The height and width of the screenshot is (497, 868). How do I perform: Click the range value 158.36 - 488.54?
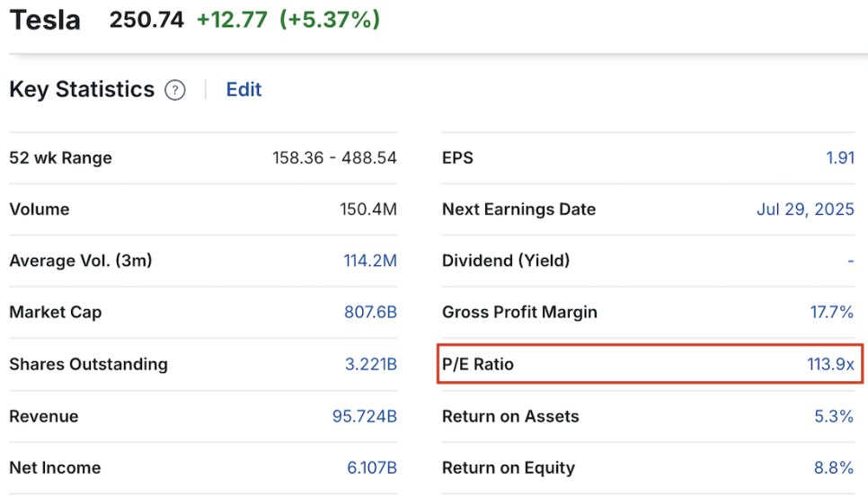[x=334, y=158]
